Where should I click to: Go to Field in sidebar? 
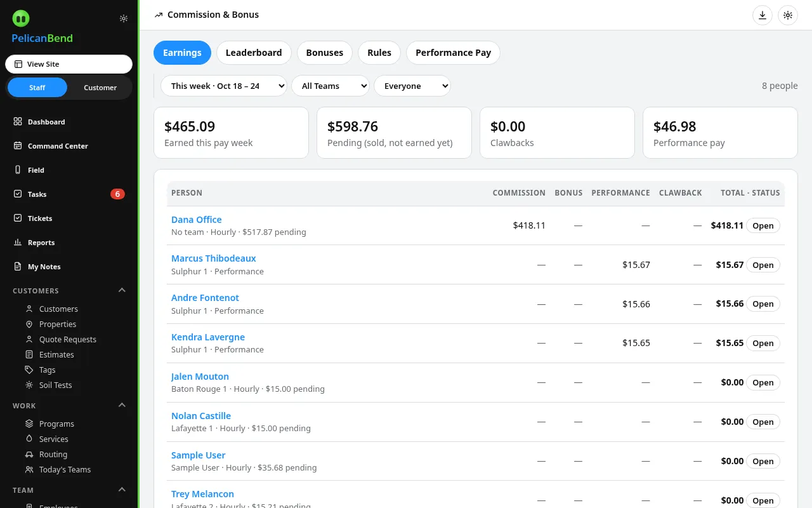69,170
